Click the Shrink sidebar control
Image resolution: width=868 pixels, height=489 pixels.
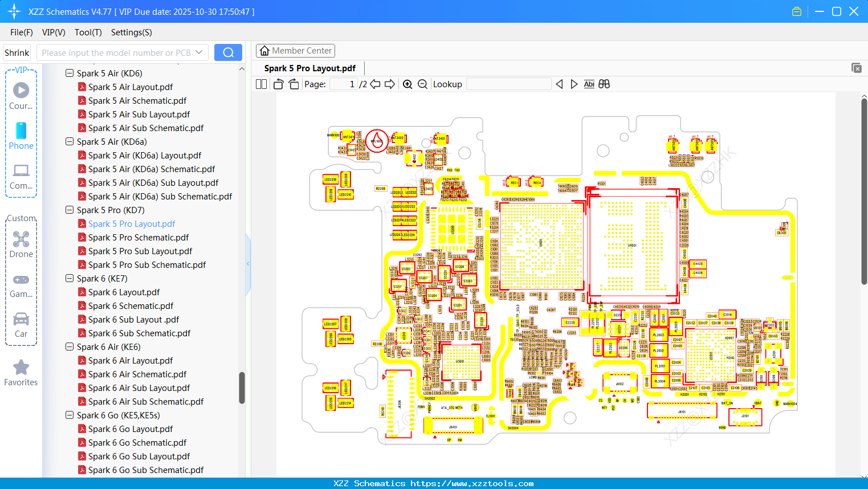(x=17, y=52)
